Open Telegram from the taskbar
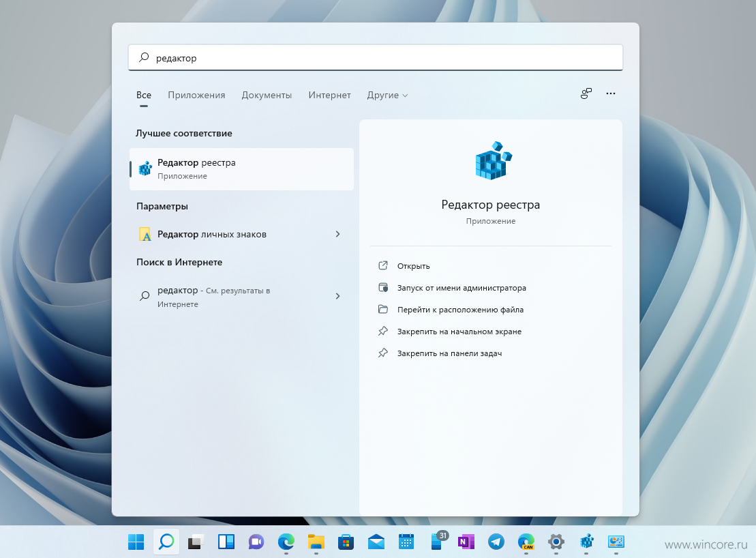Image resolution: width=756 pixels, height=558 pixels. coord(496,542)
